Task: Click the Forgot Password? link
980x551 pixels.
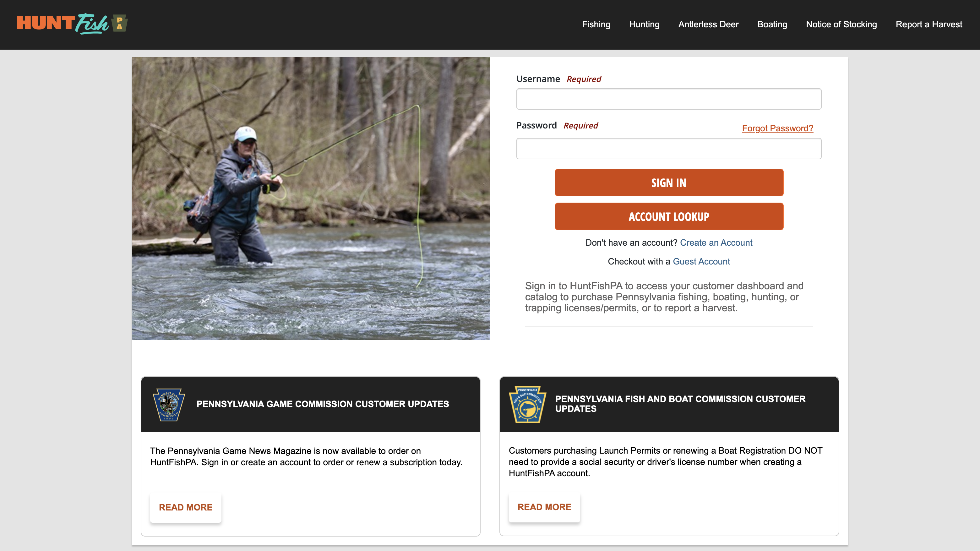Action: [777, 128]
